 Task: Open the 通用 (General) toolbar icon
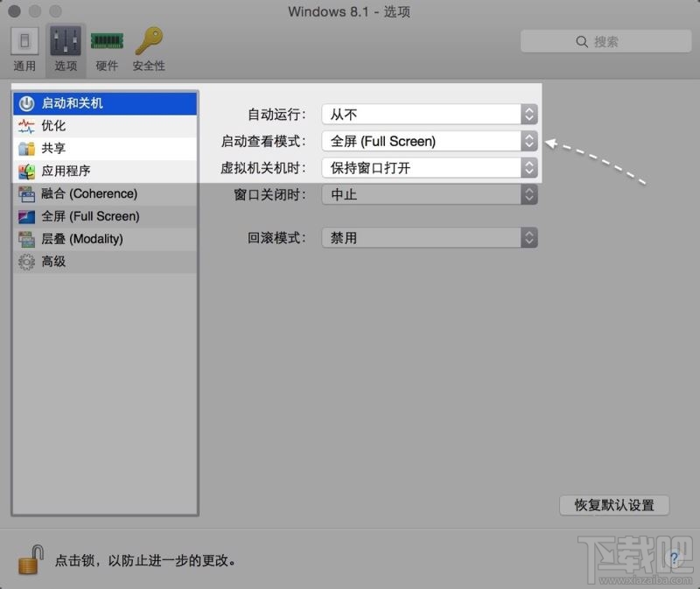tap(24, 40)
